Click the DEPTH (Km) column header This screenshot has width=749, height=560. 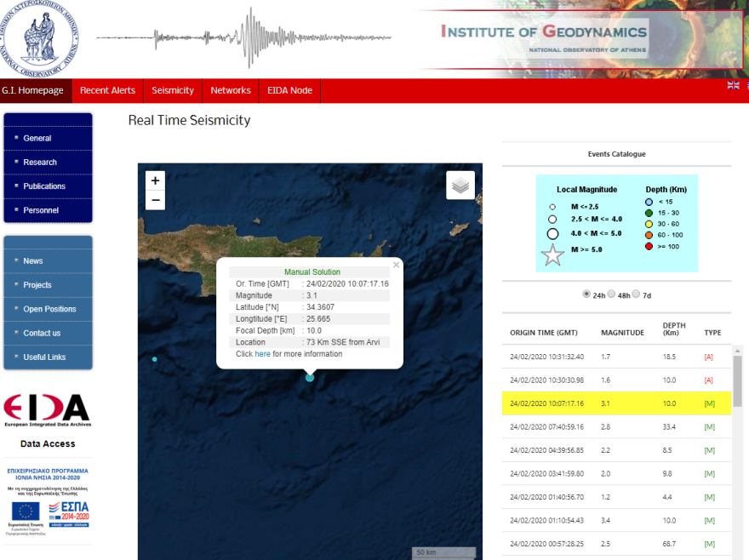[673, 329]
